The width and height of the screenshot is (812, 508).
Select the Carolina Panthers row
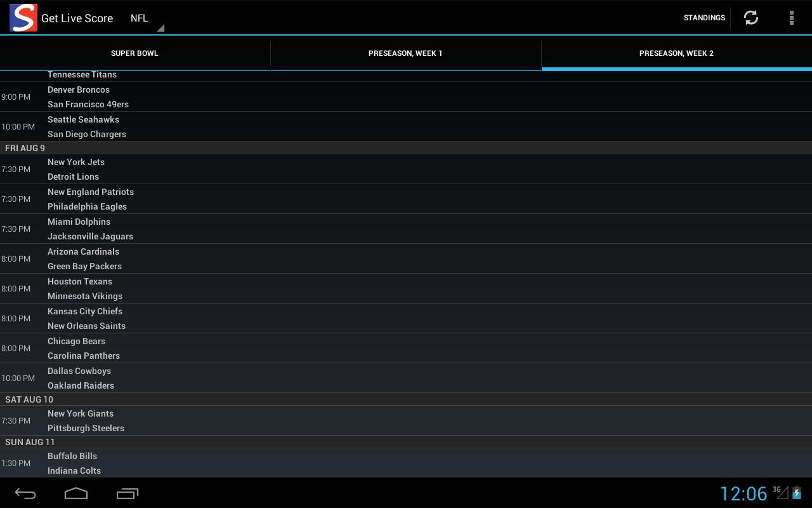pyautogui.click(x=84, y=356)
